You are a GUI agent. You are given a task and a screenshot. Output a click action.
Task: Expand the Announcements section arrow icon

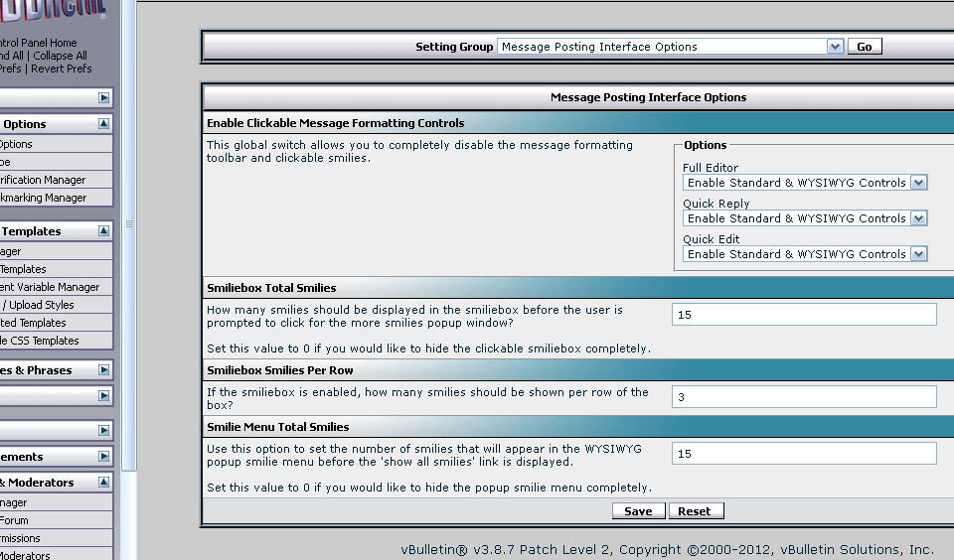tap(103, 457)
